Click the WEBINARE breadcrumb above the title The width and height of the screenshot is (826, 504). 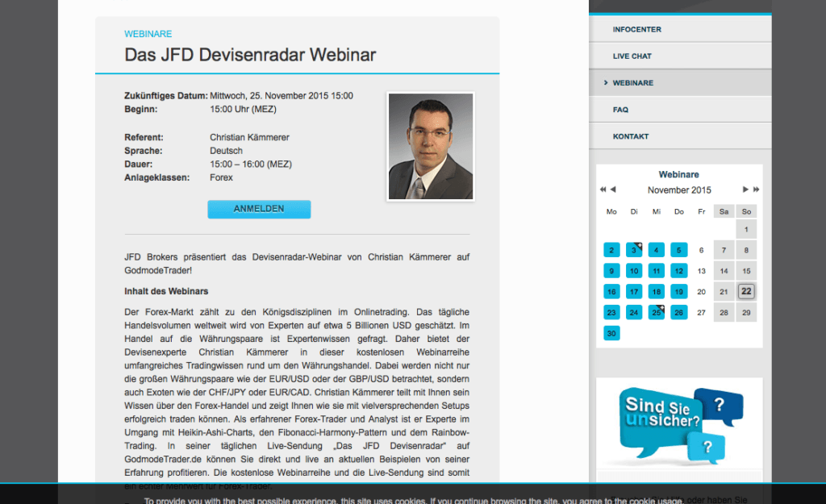(x=148, y=34)
